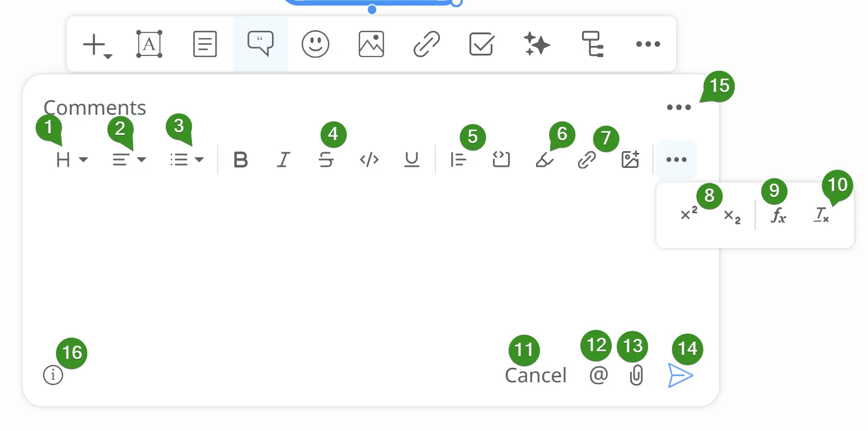
Task: Open the subtopic structure icon
Action: 592,44
